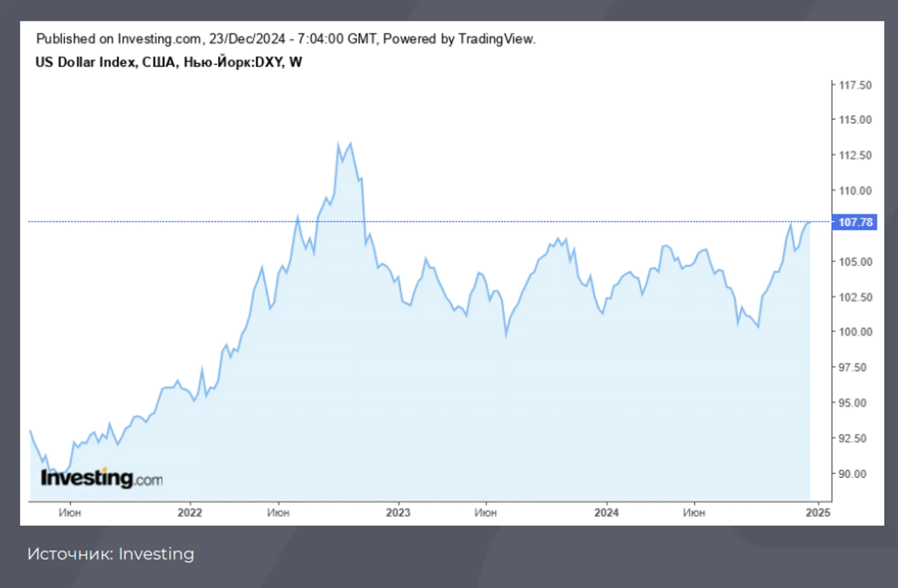Click the 2022 year marker on time axis
The height and width of the screenshot is (588, 898).
coord(190,512)
